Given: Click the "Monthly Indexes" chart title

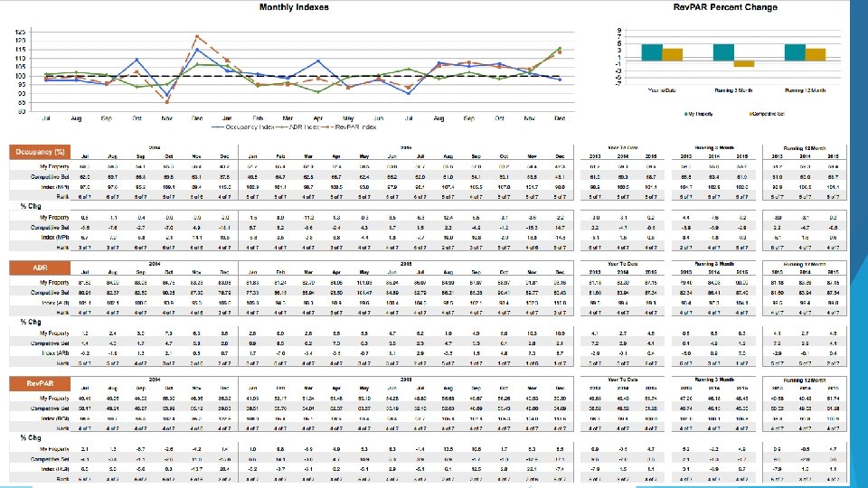Looking at the screenshot, I should pos(294,7).
